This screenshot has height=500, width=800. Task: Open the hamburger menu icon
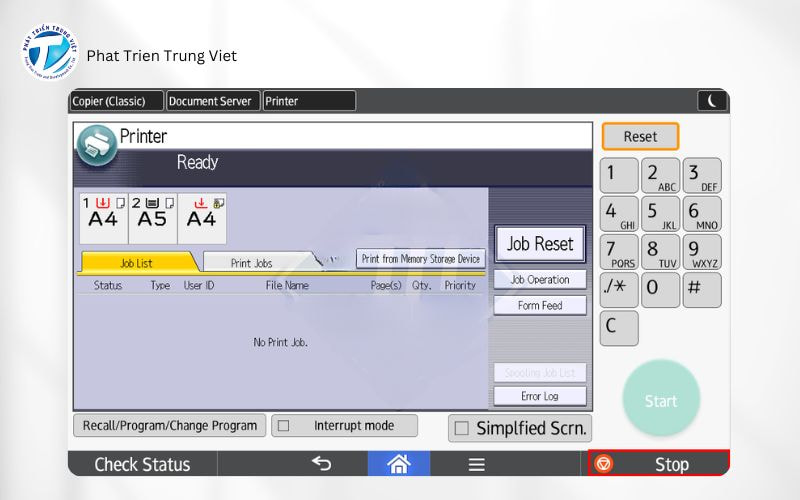[x=476, y=464]
